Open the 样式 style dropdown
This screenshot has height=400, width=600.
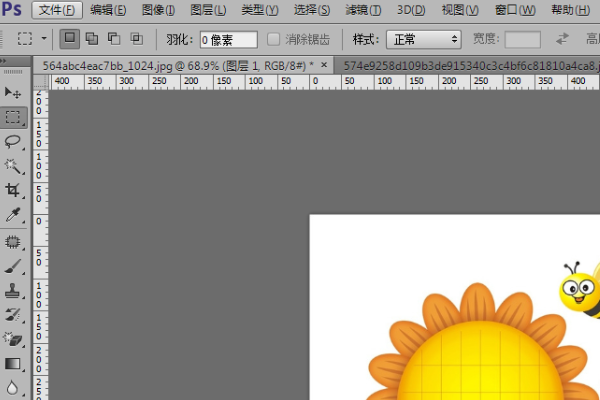423,40
